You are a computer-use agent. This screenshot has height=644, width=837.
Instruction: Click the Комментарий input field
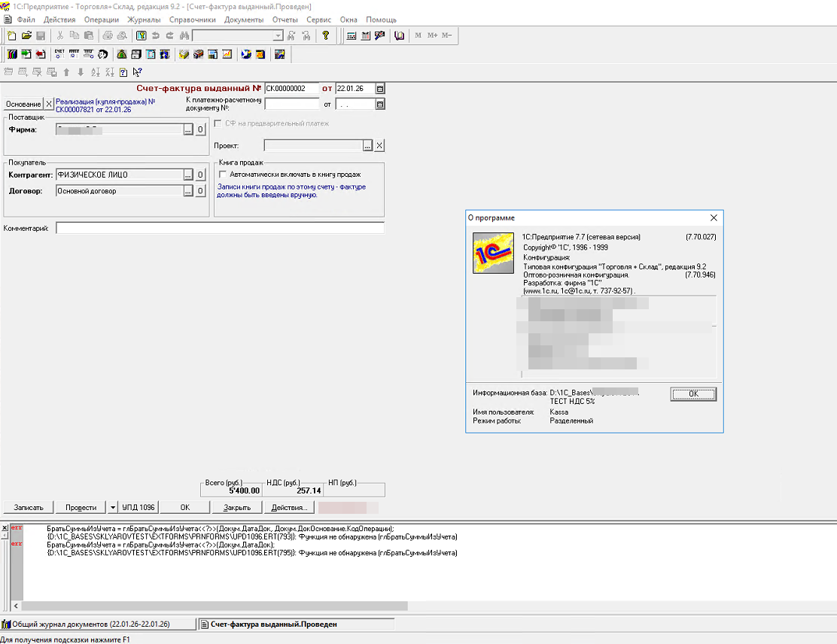point(220,229)
